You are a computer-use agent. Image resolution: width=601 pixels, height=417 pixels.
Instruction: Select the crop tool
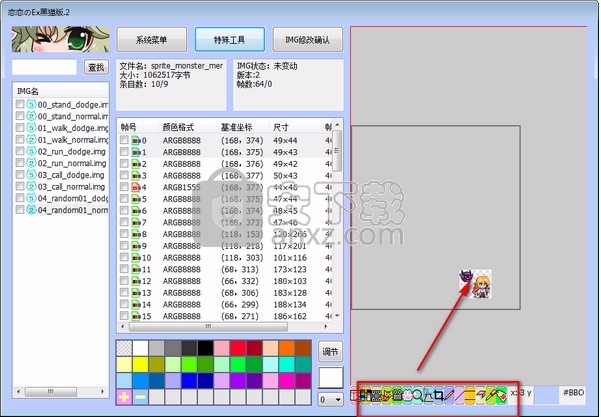coord(439,395)
